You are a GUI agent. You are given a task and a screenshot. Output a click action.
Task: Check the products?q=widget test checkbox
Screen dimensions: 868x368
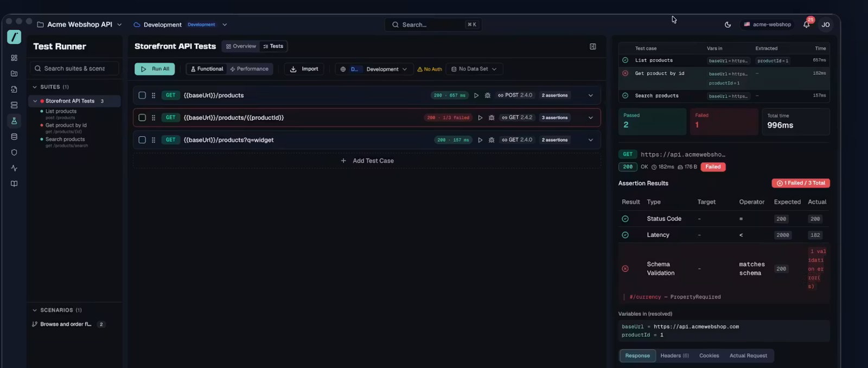click(x=142, y=140)
